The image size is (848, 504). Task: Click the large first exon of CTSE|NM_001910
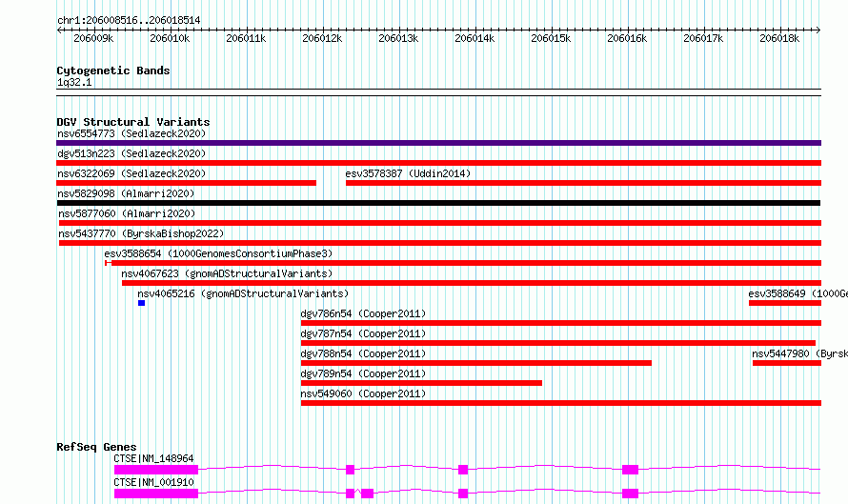156,494
